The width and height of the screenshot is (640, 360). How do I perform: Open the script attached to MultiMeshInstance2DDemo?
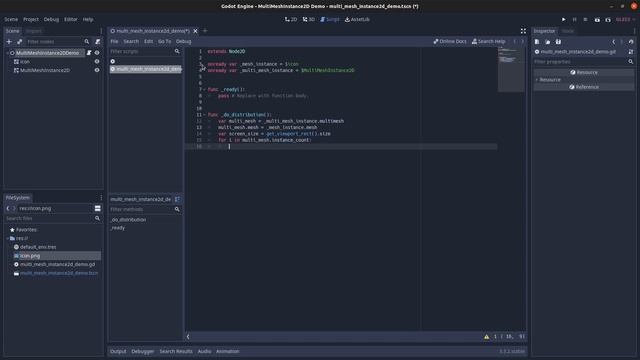pyautogui.click(x=89, y=53)
